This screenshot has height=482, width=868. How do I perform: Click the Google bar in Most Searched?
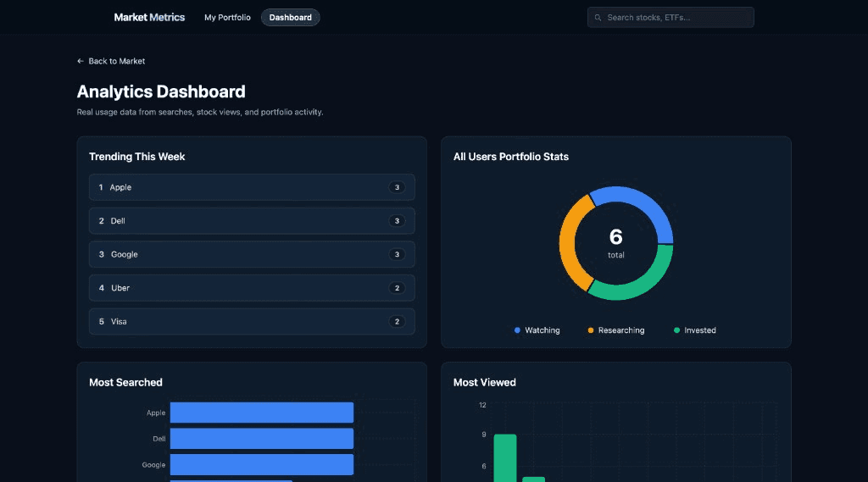point(262,465)
